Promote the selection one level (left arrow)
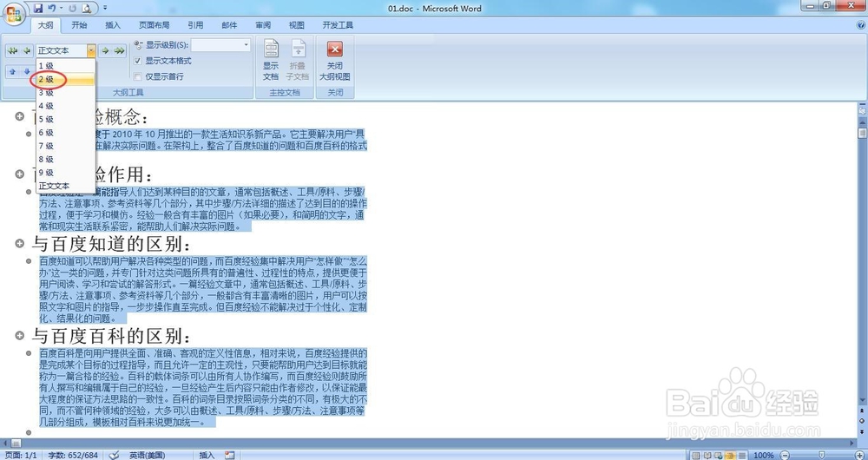 coord(27,50)
